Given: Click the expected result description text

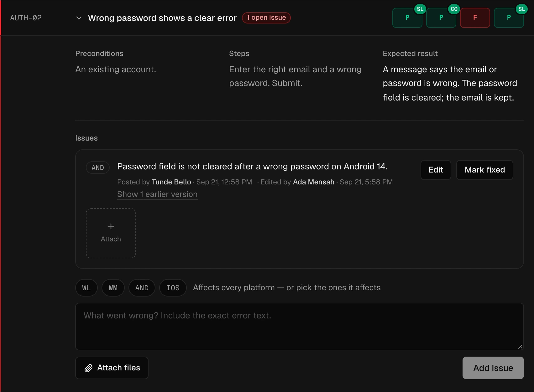Looking at the screenshot, I should pyautogui.click(x=450, y=84).
